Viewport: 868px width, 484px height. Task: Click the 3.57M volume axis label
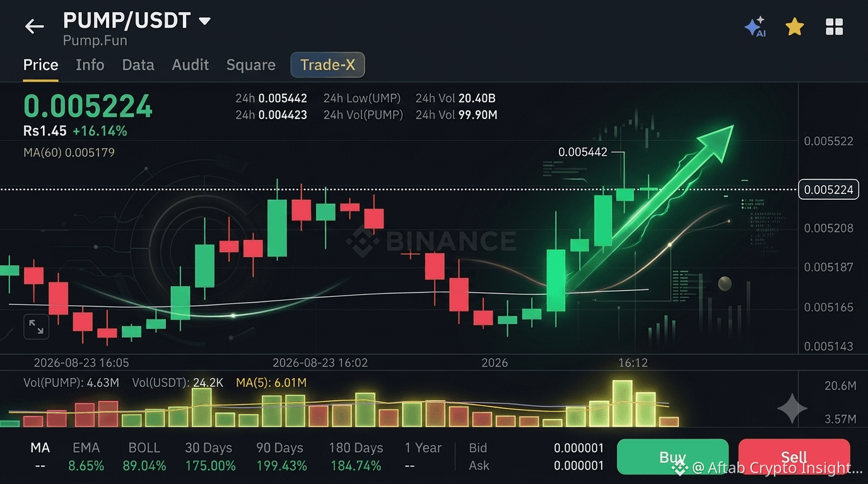coord(840,419)
